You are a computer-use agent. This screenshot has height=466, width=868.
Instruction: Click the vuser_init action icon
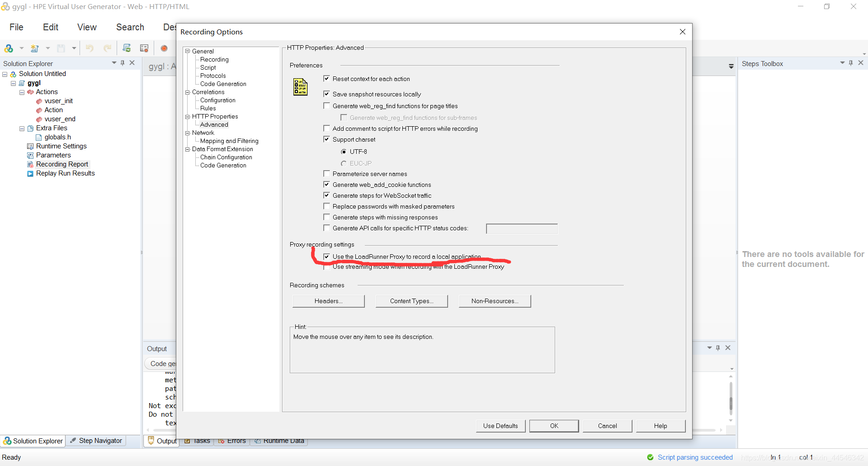[39, 101]
